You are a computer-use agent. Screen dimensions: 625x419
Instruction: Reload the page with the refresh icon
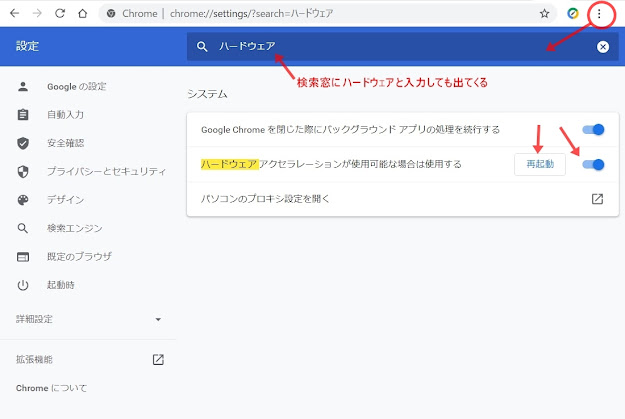pyautogui.click(x=60, y=14)
